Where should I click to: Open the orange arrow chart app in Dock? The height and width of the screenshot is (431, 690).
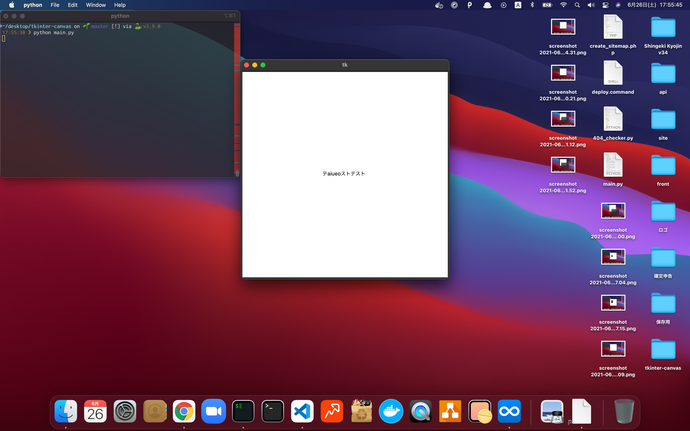tap(332, 411)
